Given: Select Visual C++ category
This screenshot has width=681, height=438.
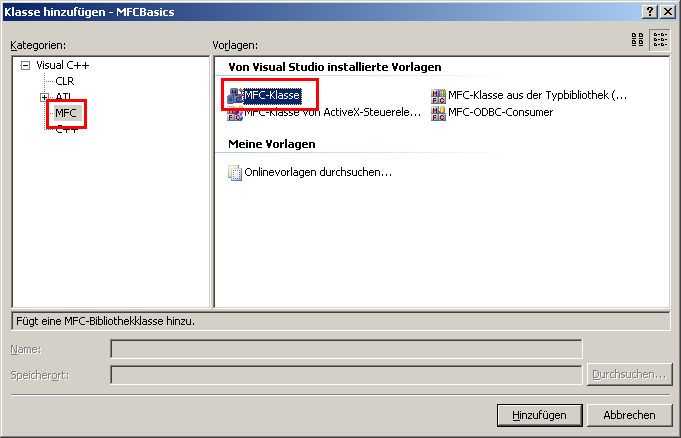Looking at the screenshot, I should 63,65.
